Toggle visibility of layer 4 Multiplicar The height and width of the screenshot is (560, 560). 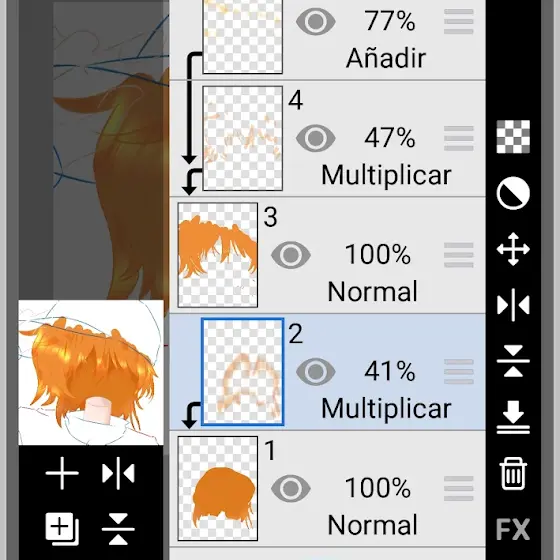pos(316,138)
